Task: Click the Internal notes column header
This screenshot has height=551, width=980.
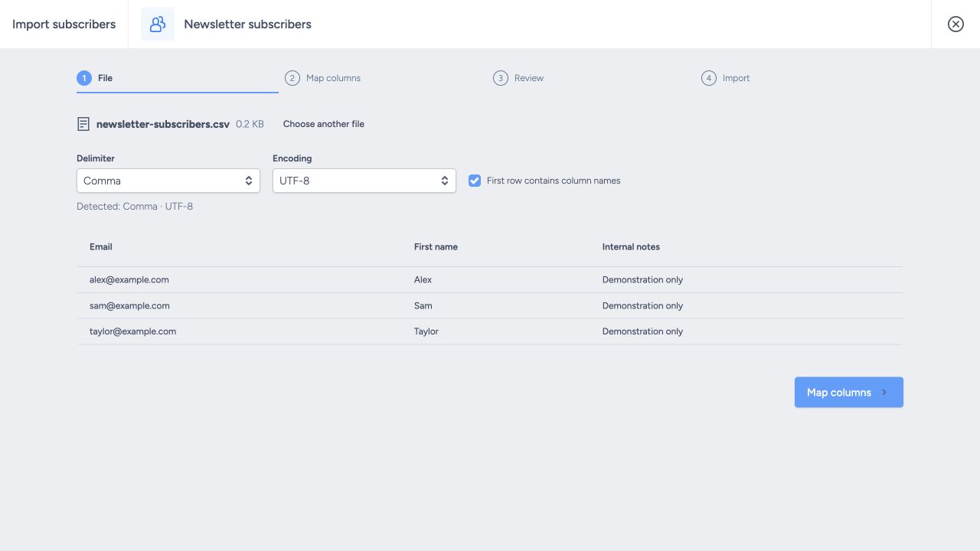Action: 631,247
